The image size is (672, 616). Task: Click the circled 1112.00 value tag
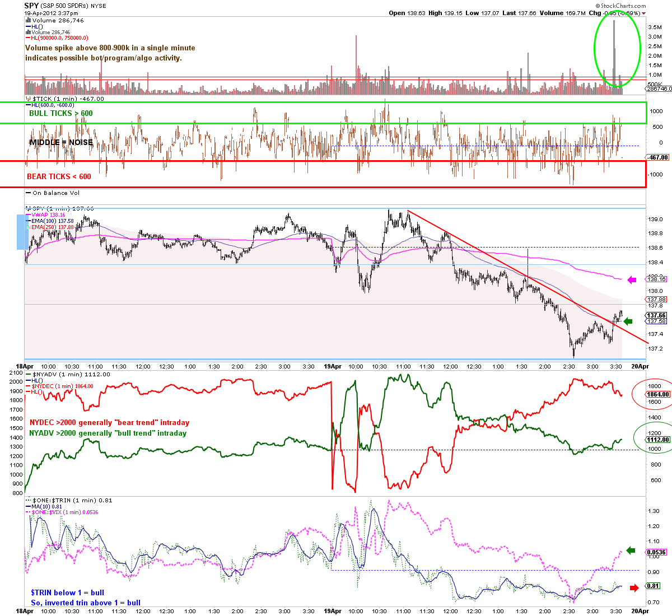point(657,440)
